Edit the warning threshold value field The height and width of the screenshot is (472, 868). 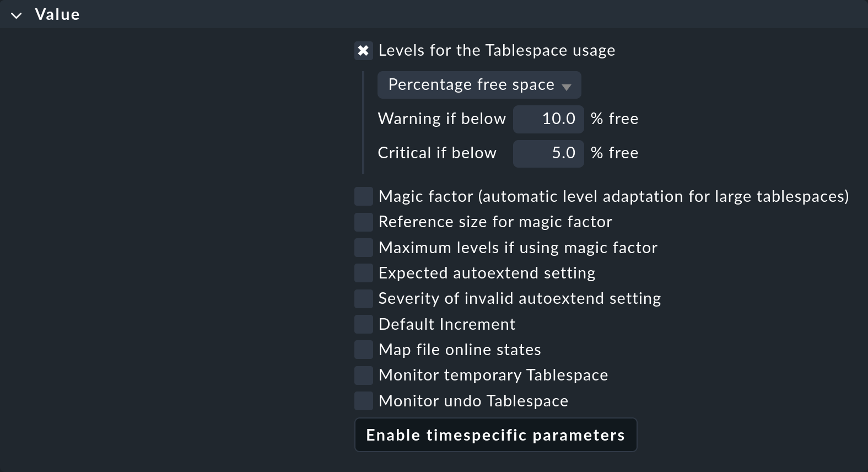point(548,119)
